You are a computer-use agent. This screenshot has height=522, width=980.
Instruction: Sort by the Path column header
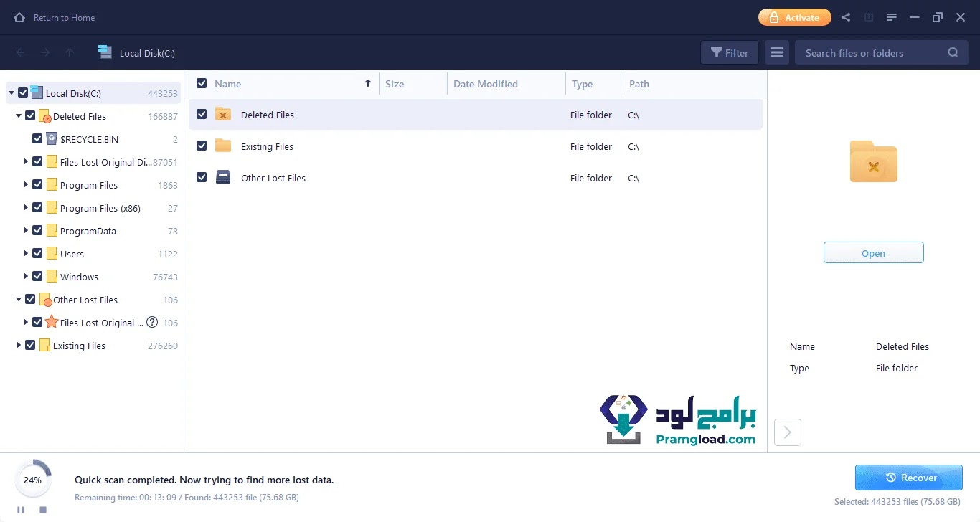coord(639,84)
